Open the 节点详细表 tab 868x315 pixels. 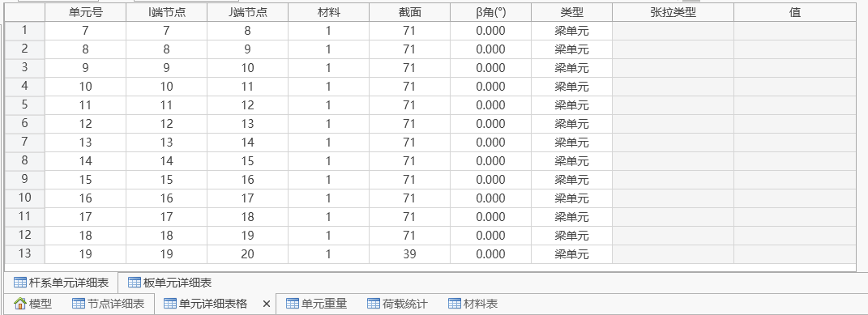click(x=108, y=304)
